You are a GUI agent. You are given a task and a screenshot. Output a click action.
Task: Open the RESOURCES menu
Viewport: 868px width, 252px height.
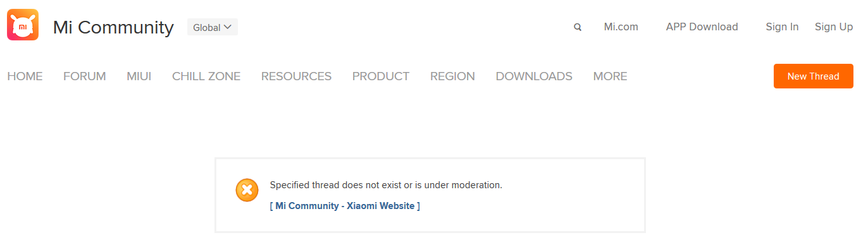tap(296, 76)
